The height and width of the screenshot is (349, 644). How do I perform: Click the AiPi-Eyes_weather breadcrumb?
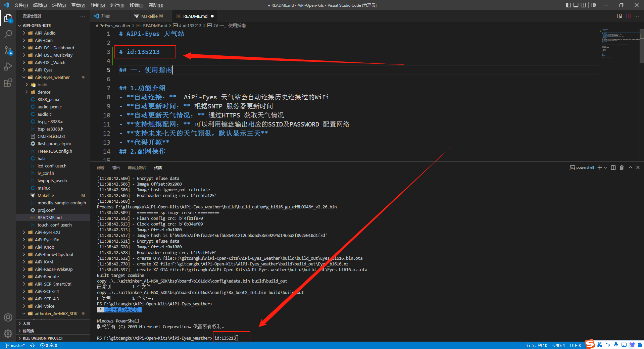point(113,26)
